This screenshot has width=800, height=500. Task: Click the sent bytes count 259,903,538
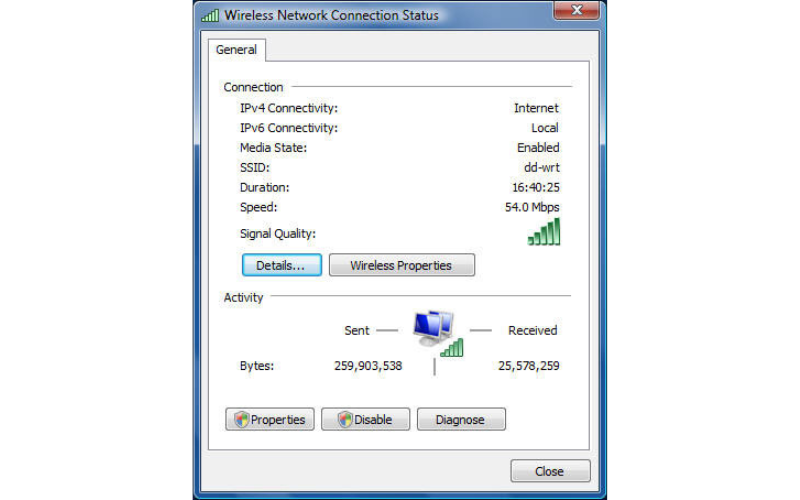368,366
